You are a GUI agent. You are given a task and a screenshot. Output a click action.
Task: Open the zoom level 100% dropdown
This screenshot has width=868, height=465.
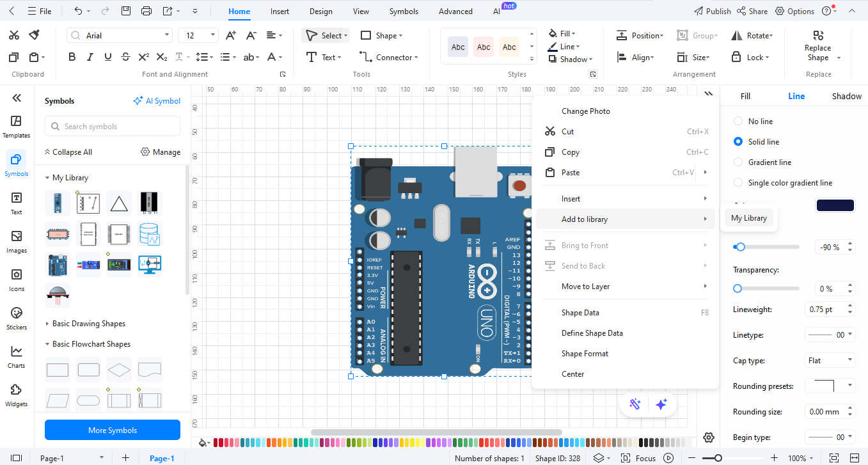pos(801,458)
